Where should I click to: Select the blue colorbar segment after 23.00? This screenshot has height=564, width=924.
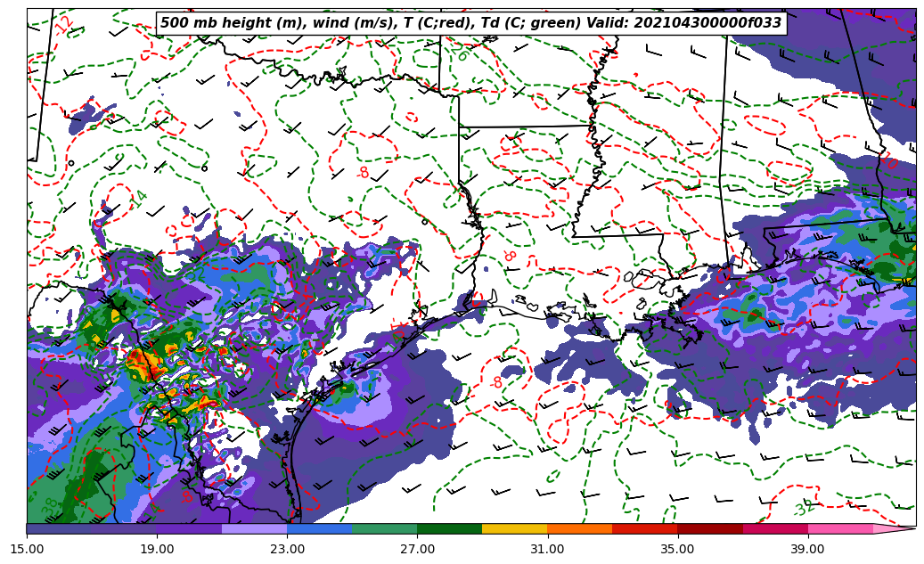[x=319, y=528]
